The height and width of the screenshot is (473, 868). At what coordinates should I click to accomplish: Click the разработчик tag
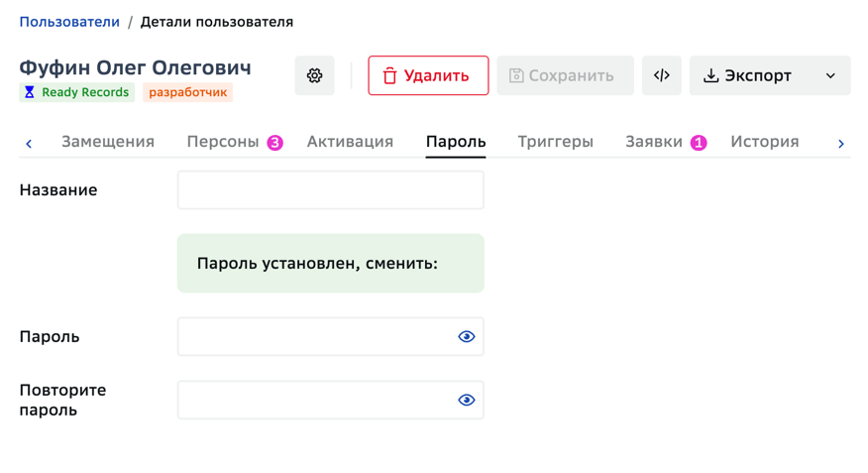187,92
